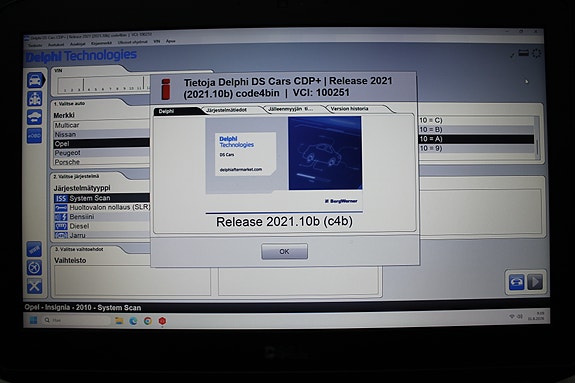The height and width of the screenshot is (383, 575).
Task: Click the Windows taskbar search box
Action: point(76,320)
